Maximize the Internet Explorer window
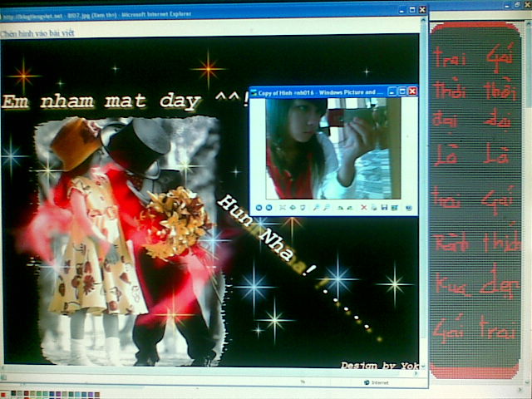This screenshot has width=532, height=399. pyautogui.click(x=412, y=10)
